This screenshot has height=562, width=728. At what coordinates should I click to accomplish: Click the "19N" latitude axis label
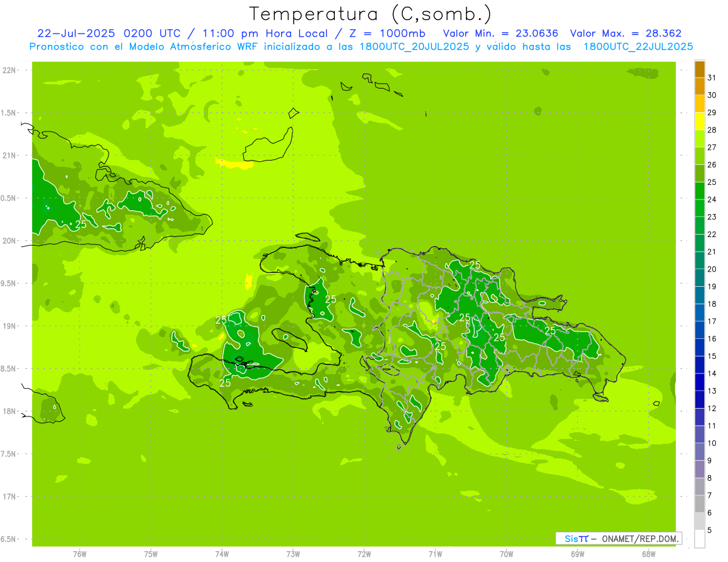pos(10,326)
